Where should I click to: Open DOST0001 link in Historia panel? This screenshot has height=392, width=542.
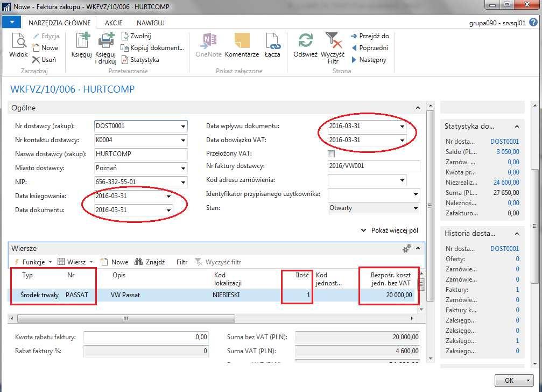[504, 249]
